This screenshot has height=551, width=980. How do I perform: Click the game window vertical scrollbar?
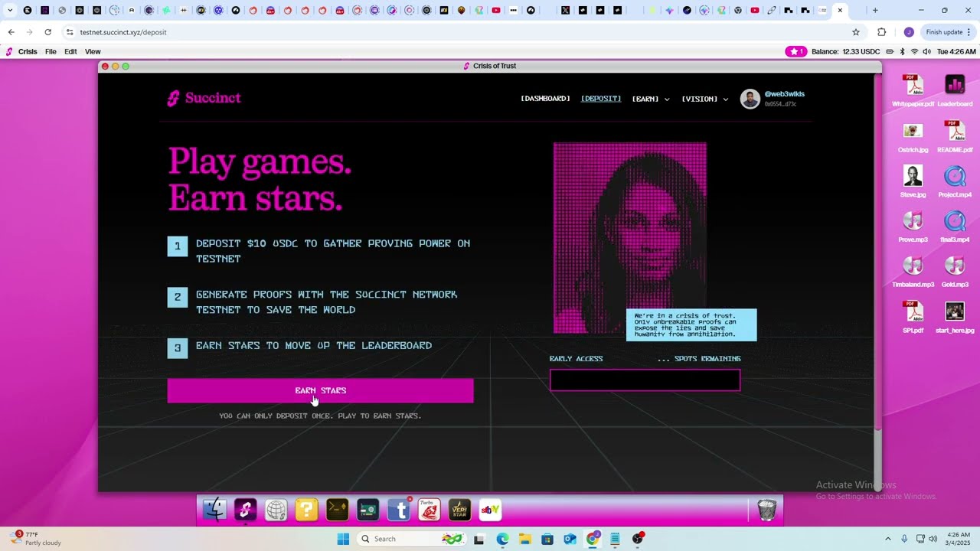click(877, 253)
